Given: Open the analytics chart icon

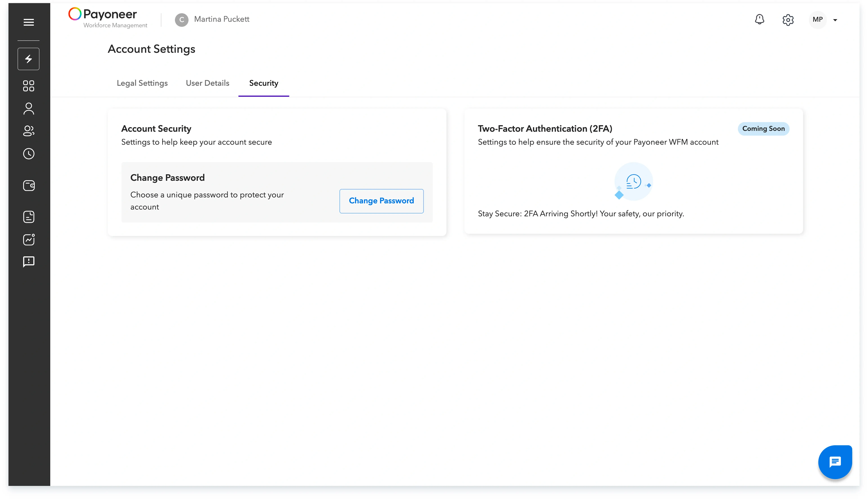Looking at the screenshot, I should (29, 239).
